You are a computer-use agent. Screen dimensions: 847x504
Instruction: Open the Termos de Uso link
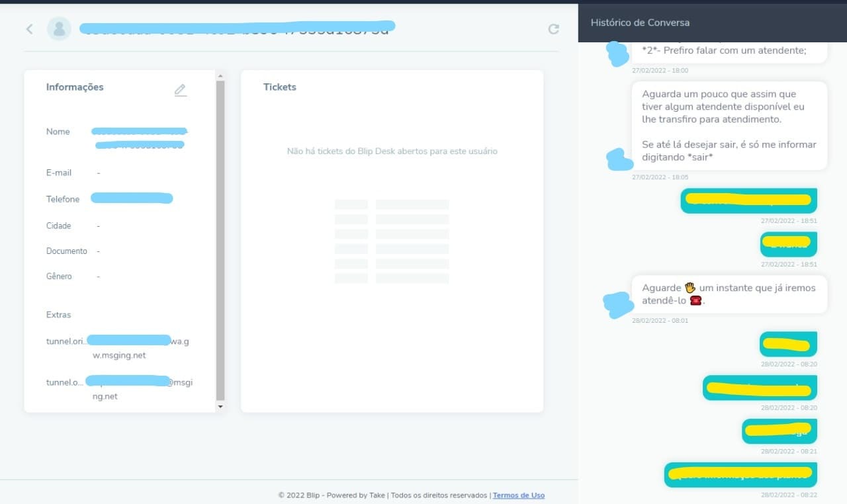tap(519, 495)
